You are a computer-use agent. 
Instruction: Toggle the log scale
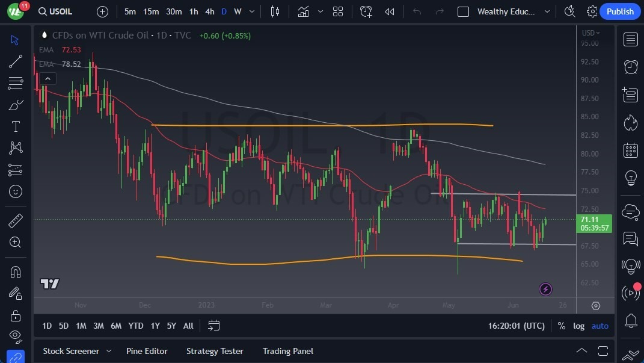pos(578,326)
